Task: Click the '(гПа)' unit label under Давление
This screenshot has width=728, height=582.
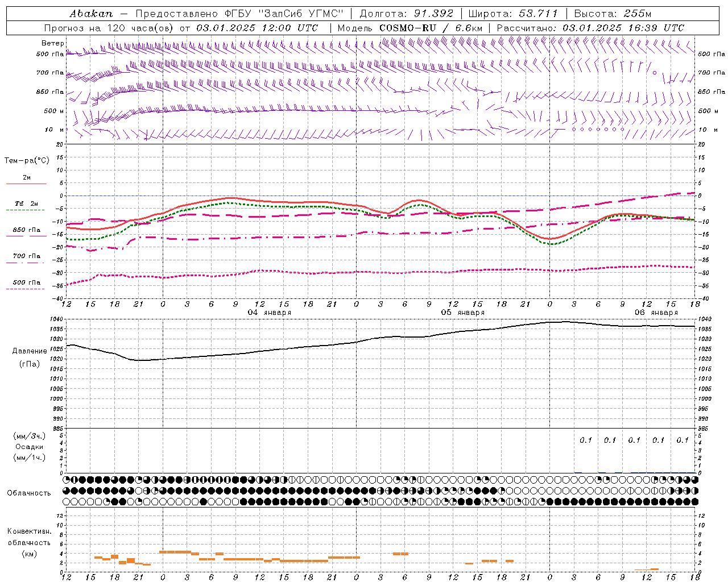Action: tap(30, 364)
